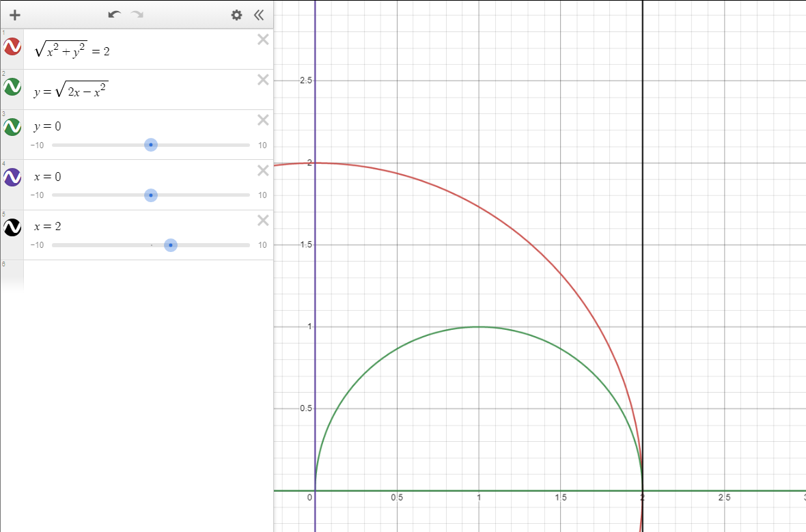Screen dimensions: 806x532
Task: Click the x-axis label 1.5
Action: (560, 498)
